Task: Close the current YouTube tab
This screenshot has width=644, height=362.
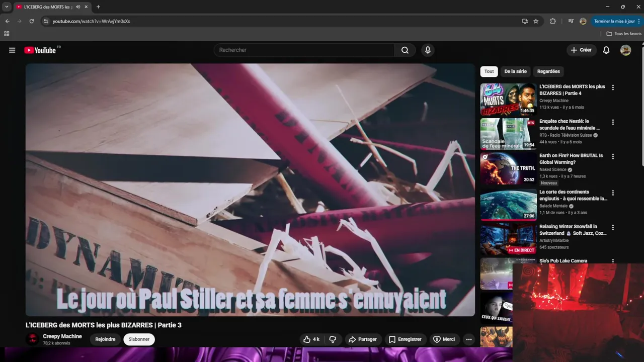Action: pos(87,7)
